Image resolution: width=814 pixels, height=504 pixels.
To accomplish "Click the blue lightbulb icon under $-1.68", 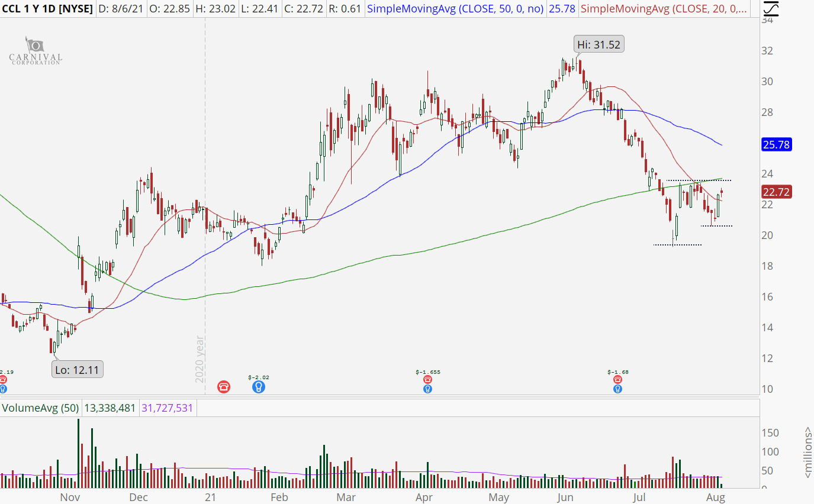I will point(617,389).
